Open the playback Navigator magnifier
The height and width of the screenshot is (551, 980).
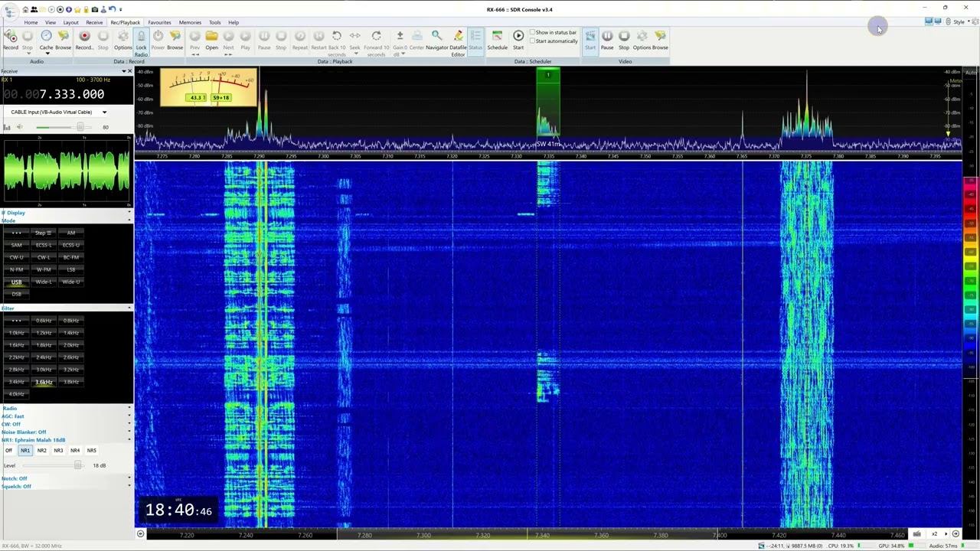click(436, 40)
